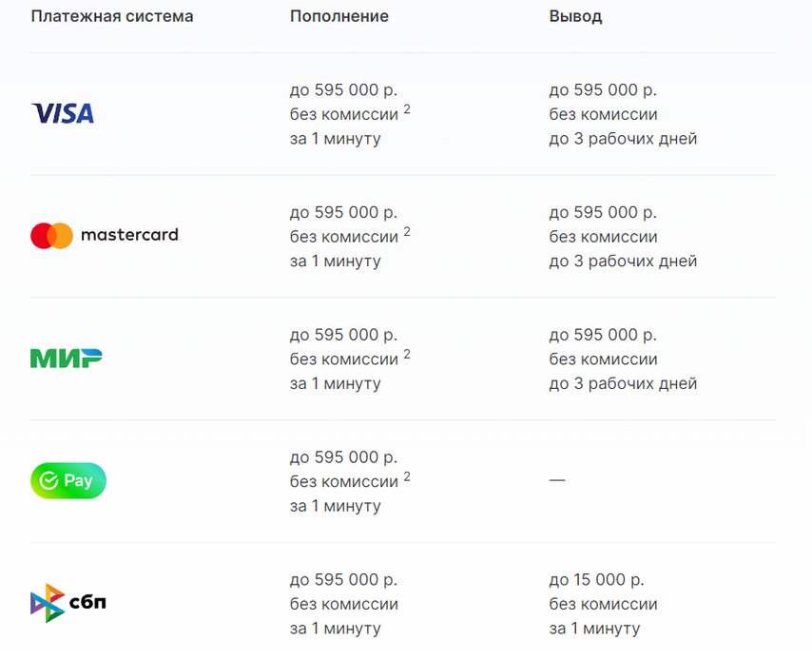
Task: Click the Платежная система column header
Action: (x=112, y=17)
